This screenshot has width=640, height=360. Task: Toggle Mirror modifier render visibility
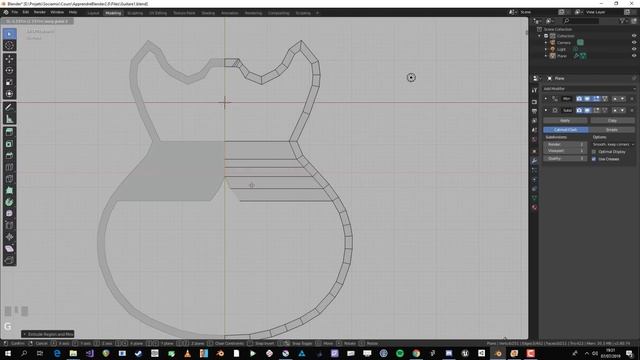pyautogui.click(x=579, y=99)
